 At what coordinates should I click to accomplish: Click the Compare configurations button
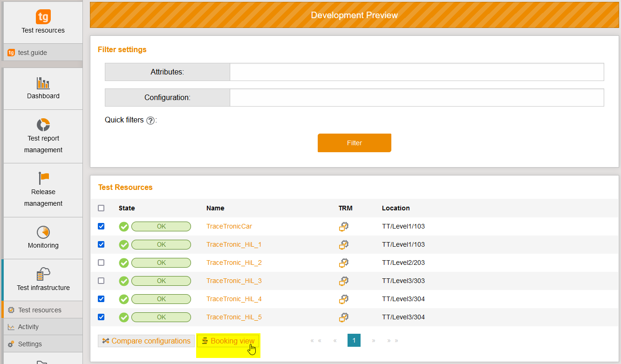(x=146, y=341)
